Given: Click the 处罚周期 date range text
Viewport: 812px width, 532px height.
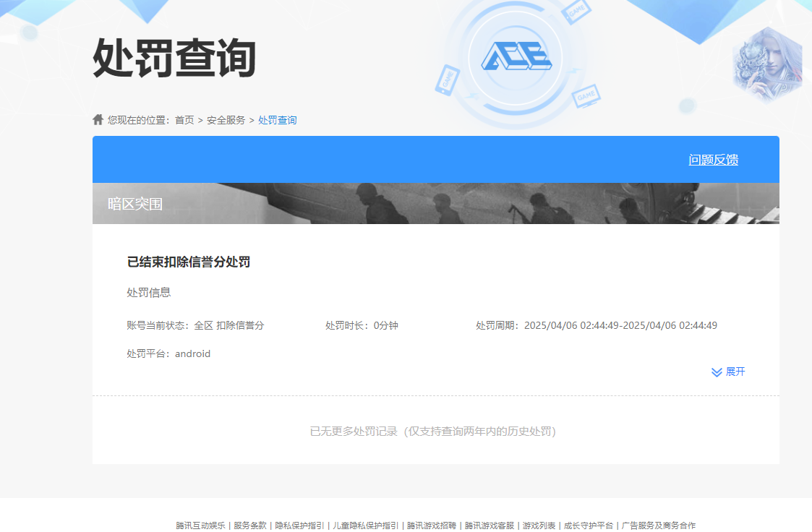Looking at the screenshot, I should (x=597, y=325).
